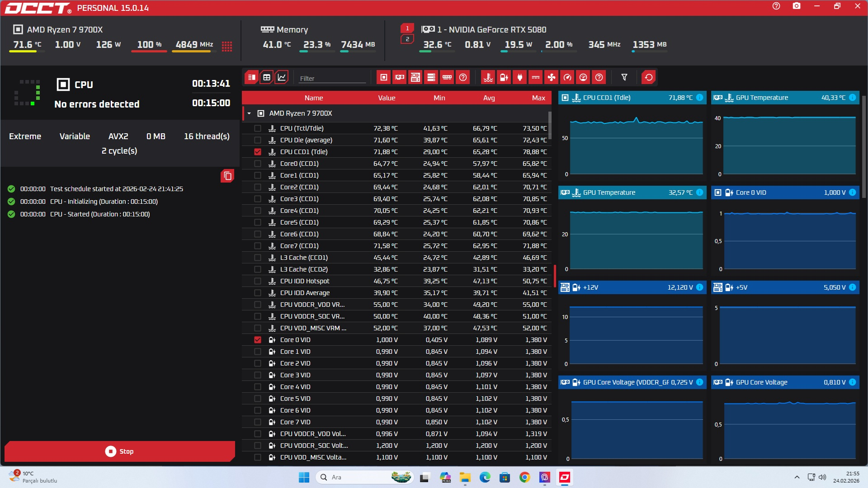
Task: Sort table by Avg column
Action: [x=489, y=98]
